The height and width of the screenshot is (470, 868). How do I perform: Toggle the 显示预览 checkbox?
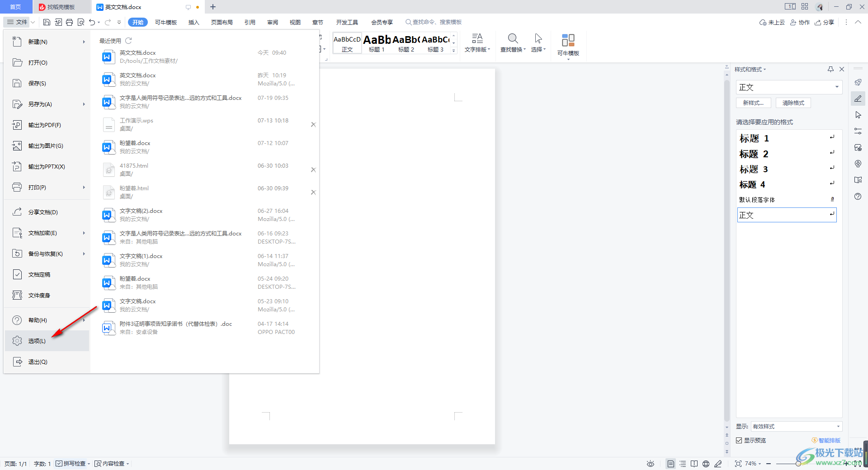pyautogui.click(x=739, y=440)
